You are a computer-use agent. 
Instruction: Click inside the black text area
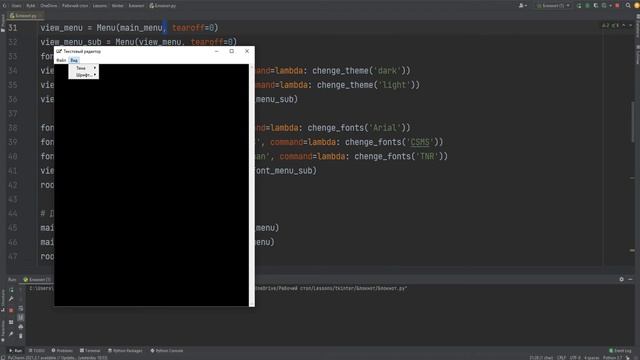[151, 184]
